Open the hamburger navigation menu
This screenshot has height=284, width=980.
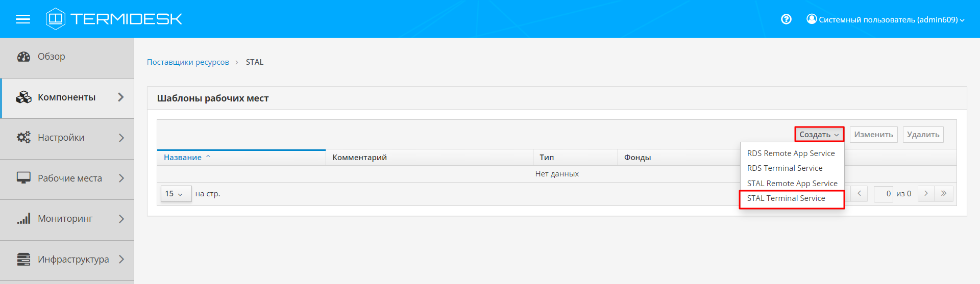coord(23,19)
